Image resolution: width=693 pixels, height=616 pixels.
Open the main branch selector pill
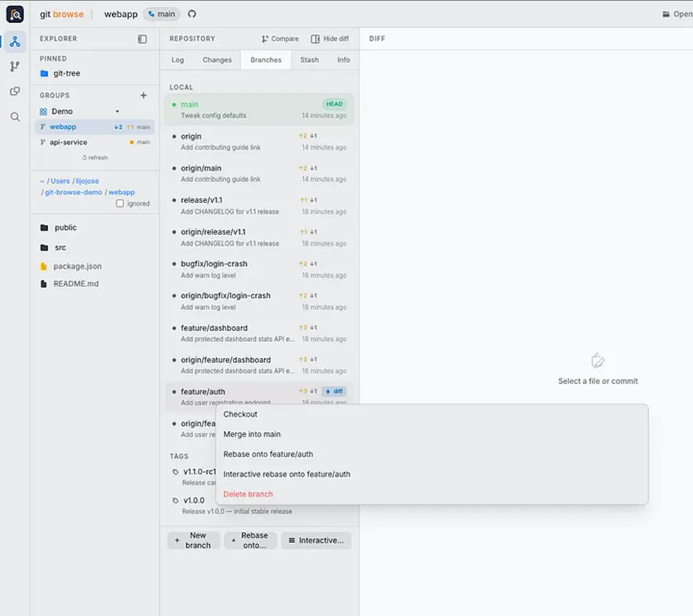[162, 14]
